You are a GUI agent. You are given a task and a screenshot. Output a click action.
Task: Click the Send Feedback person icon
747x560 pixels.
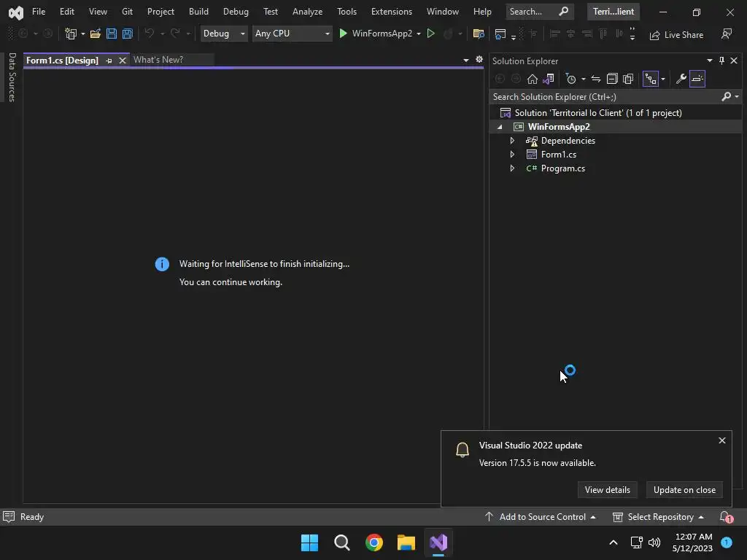pos(727,34)
